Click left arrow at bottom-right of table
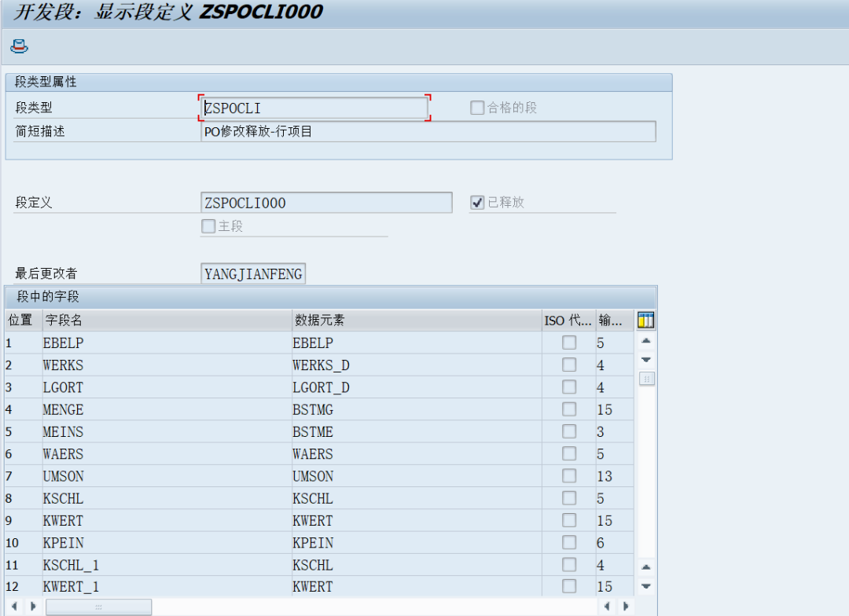Viewport: 849px width, 616px height. [x=607, y=607]
